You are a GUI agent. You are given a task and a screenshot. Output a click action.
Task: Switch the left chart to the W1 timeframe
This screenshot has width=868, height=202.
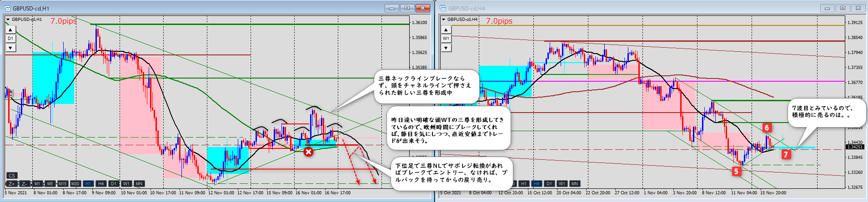click(x=126, y=184)
